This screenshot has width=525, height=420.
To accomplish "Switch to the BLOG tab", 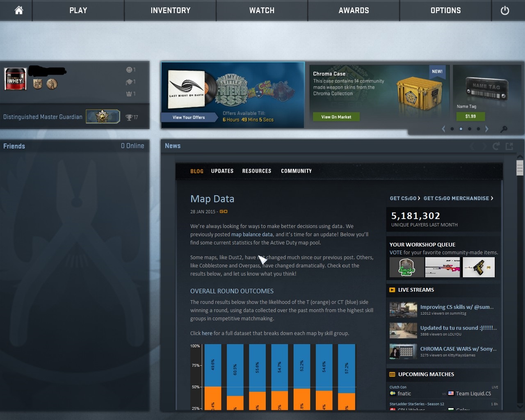I will (x=197, y=171).
